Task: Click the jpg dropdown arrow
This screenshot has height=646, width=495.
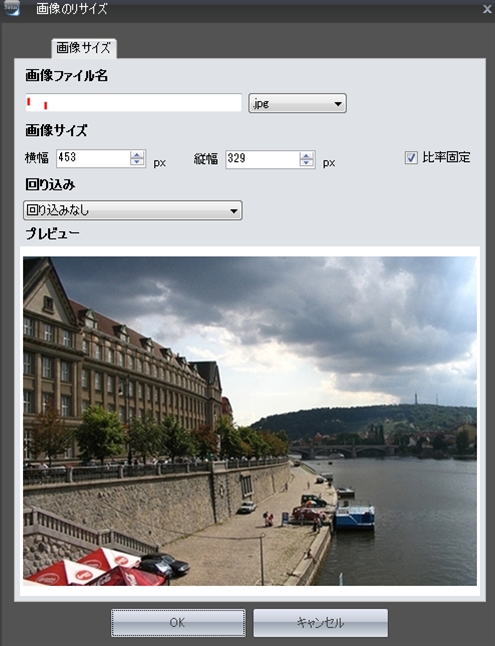Action: (338, 104)
